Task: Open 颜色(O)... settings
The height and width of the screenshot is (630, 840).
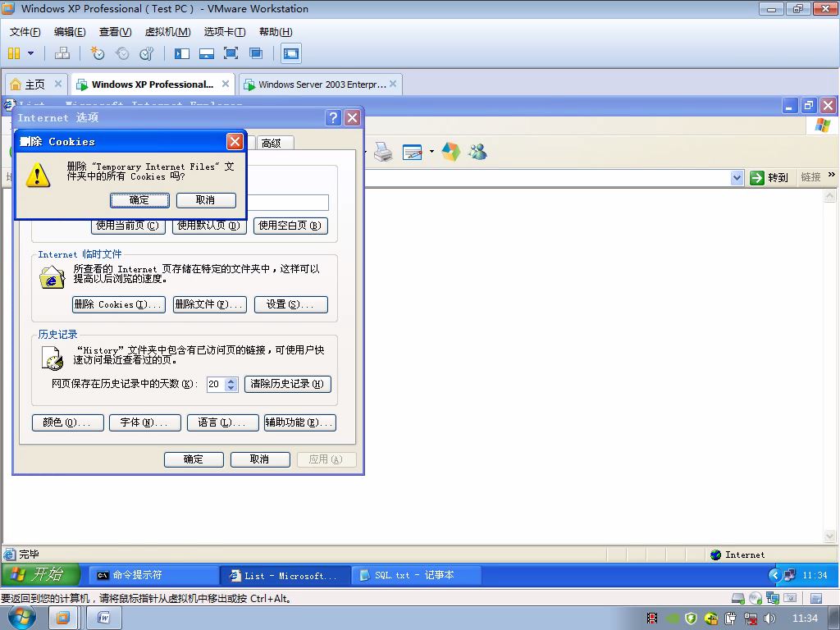Action: (68, 422)
